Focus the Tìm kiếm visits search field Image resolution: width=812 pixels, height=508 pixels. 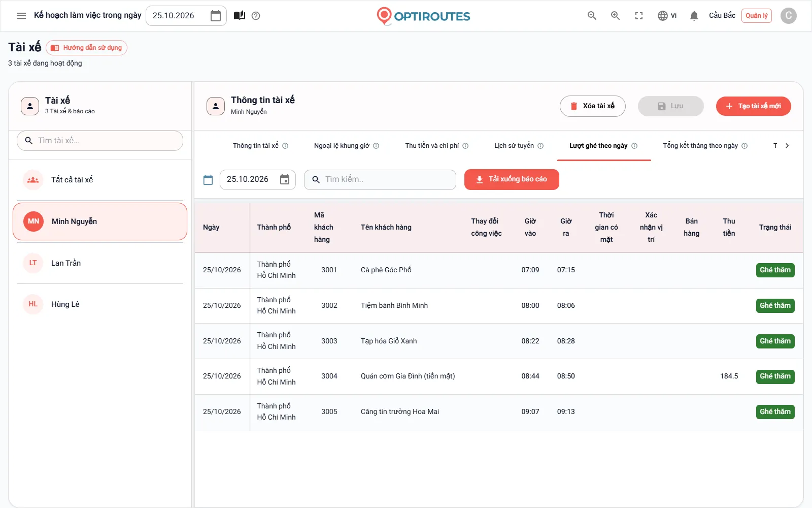tap(380, 179)
